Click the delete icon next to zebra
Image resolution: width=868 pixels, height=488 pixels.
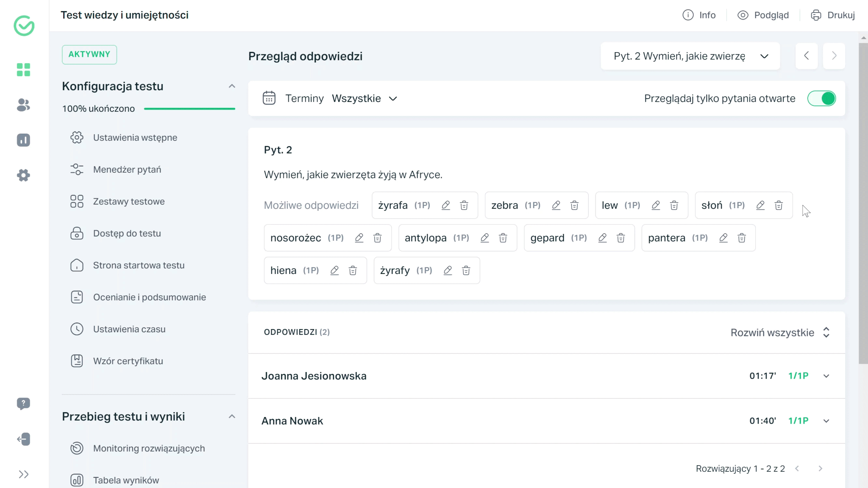[x=573, y=205]
